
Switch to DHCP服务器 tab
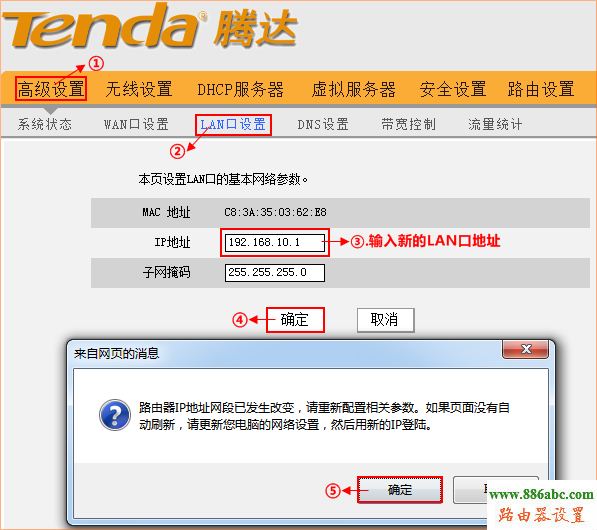click(240, 89)
